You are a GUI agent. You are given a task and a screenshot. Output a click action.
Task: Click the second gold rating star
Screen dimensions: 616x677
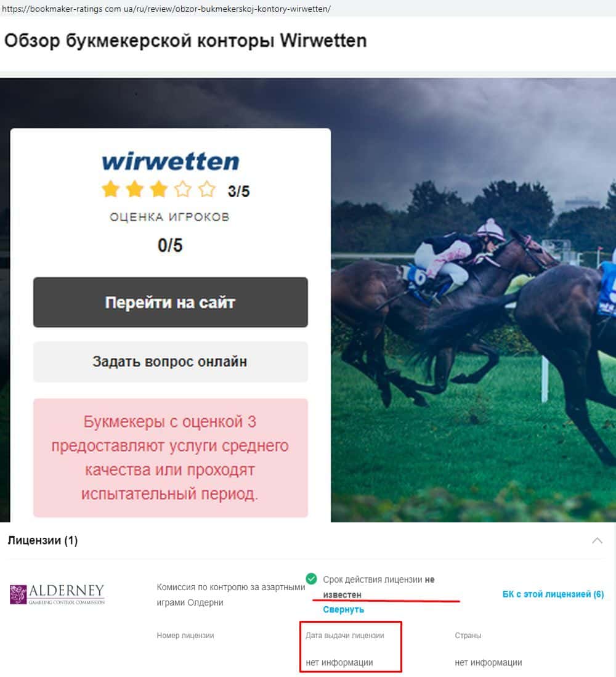point(135,190)
